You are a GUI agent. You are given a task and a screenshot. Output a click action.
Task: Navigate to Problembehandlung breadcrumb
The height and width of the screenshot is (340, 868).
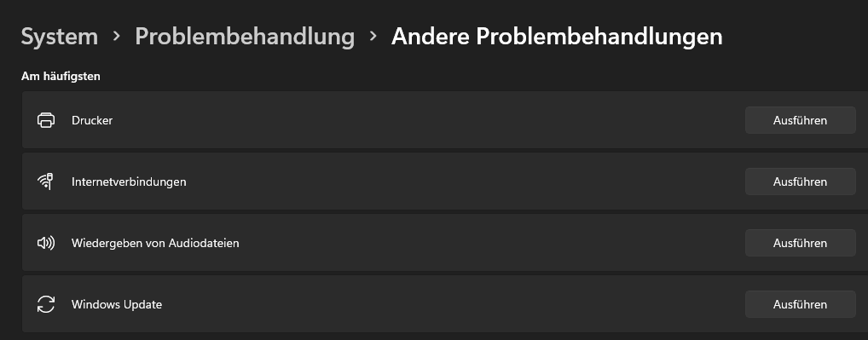[x=245, y=37]
